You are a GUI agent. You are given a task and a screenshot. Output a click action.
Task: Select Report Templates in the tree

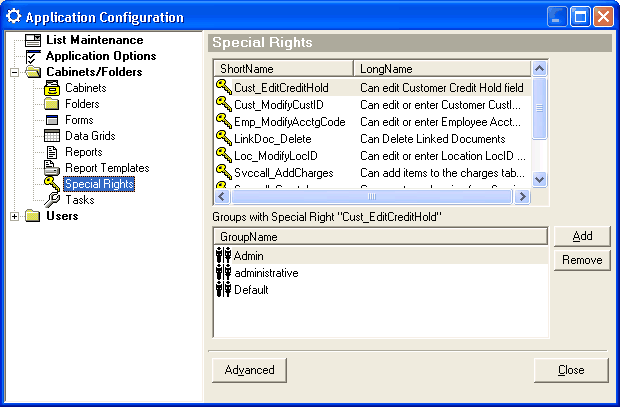107,168
